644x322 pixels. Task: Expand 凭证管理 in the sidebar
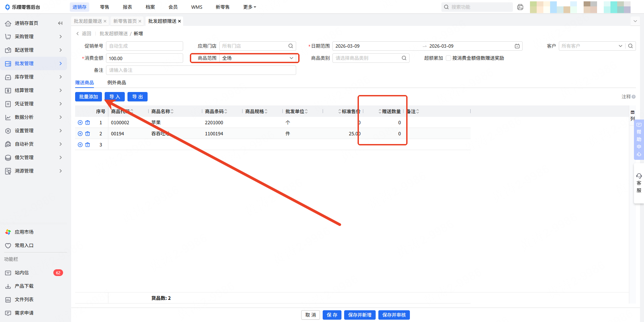click(x=34, y=104)
